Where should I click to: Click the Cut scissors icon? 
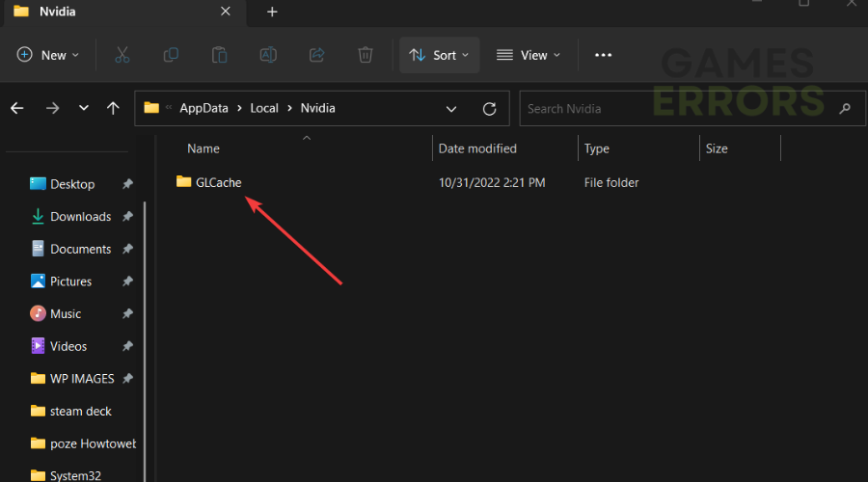[x=122, y=55]
